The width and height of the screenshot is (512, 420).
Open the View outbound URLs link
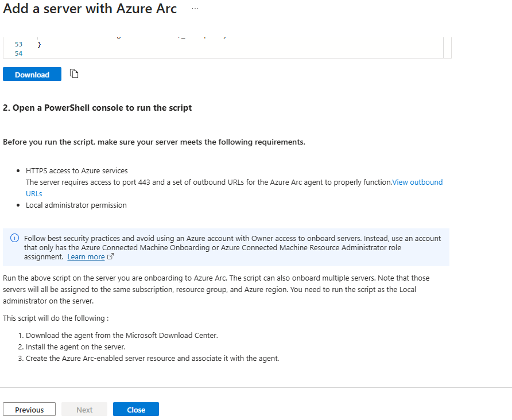click(x=417, y=182)
